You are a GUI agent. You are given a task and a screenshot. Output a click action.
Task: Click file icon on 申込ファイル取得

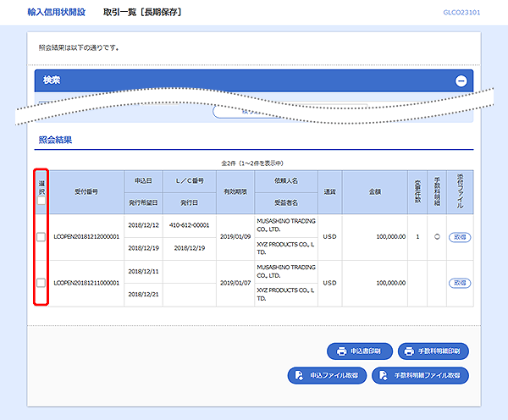[299, 376]
